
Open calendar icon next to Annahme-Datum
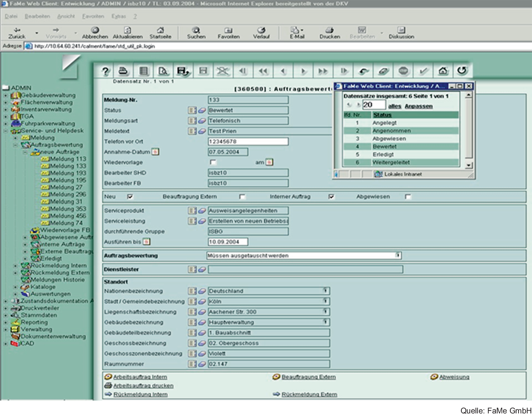point(155,152)
